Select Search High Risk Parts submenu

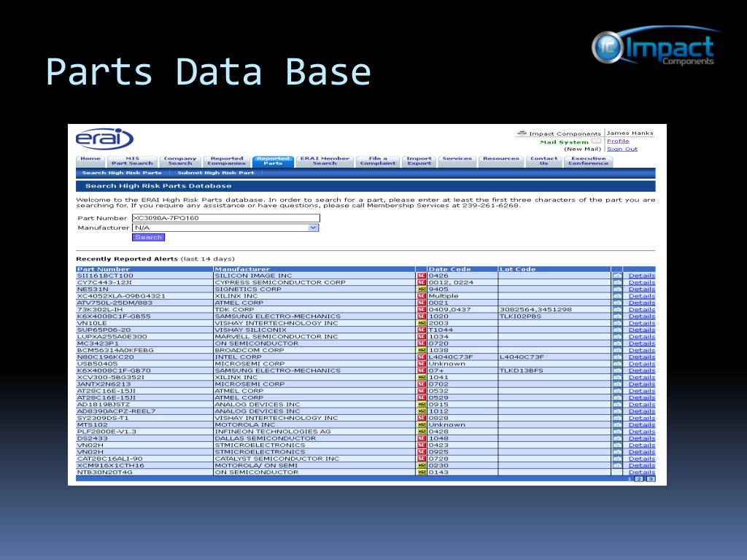tap(122, 173)
